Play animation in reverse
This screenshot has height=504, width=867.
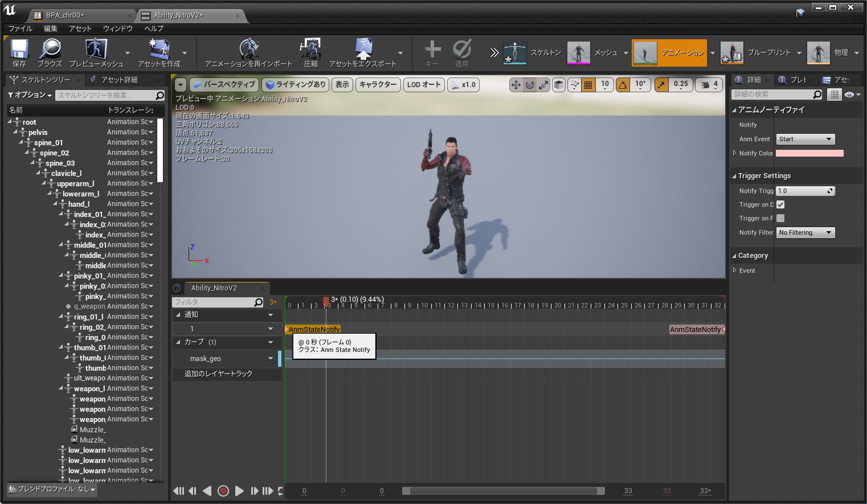tap(207, 491)
